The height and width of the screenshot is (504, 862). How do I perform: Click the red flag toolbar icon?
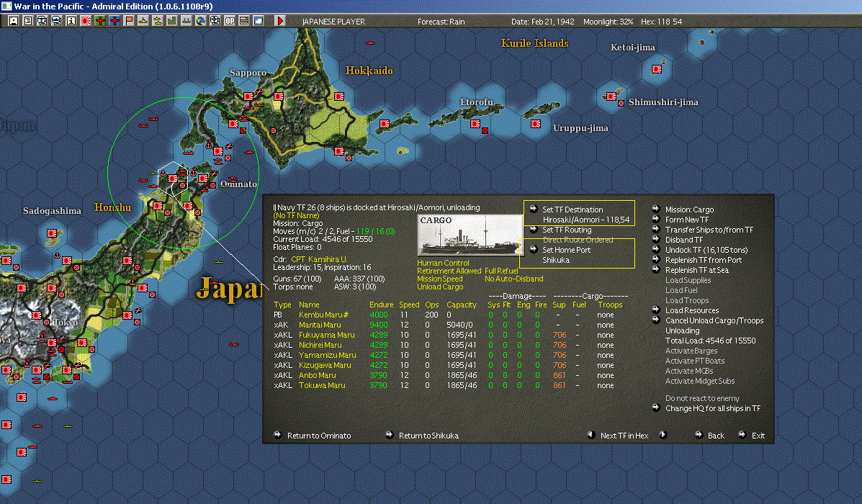[129, 21]
